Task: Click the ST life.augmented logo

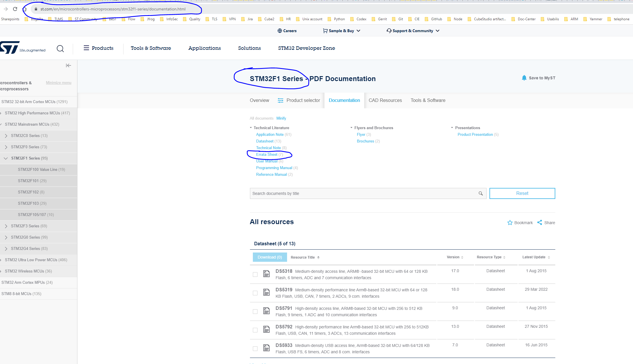Action: [x=23, y=48]
